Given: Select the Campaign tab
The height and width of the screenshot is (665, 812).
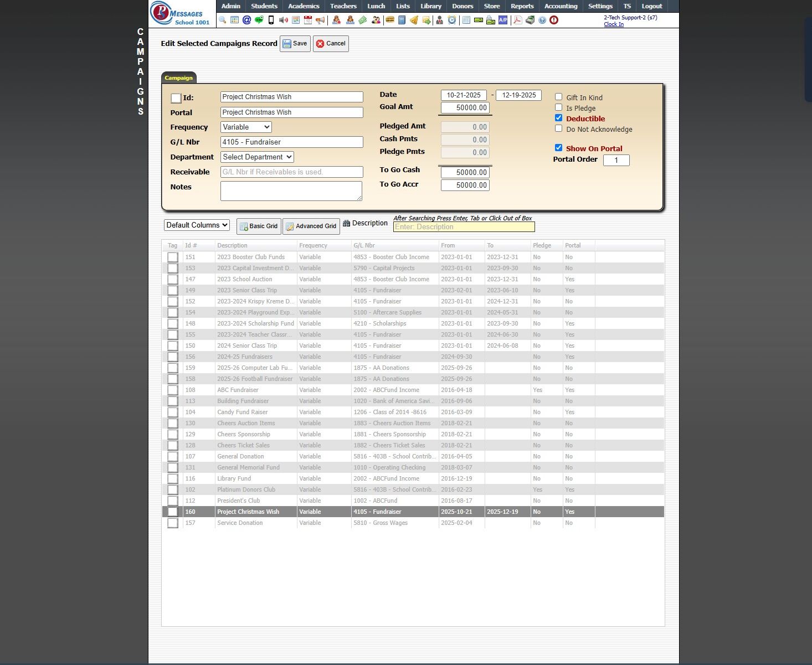Looking at the screenshot, I should [x=178, y=78].
